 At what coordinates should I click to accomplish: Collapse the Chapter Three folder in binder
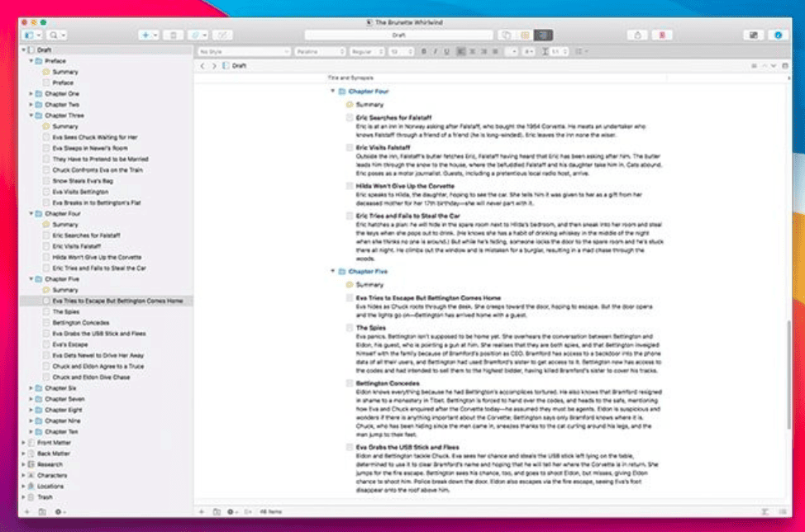[x=31, y=116]
